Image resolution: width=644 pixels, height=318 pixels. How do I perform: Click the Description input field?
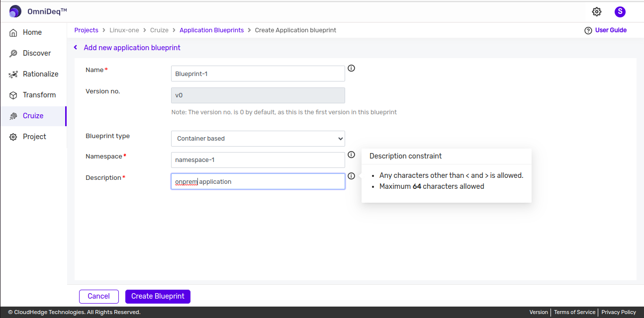click(x=258, y=181)
